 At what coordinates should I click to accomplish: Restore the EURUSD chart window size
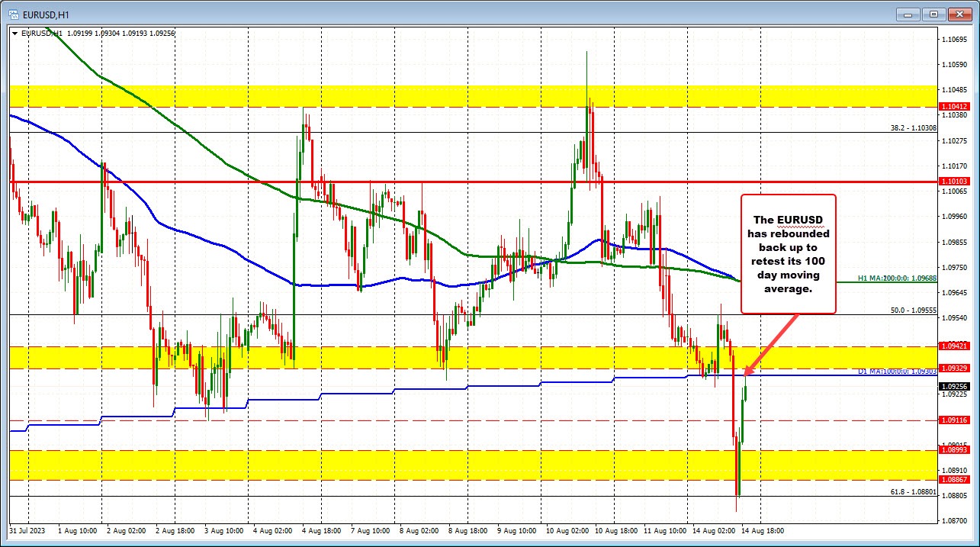(x=932, y=13)
